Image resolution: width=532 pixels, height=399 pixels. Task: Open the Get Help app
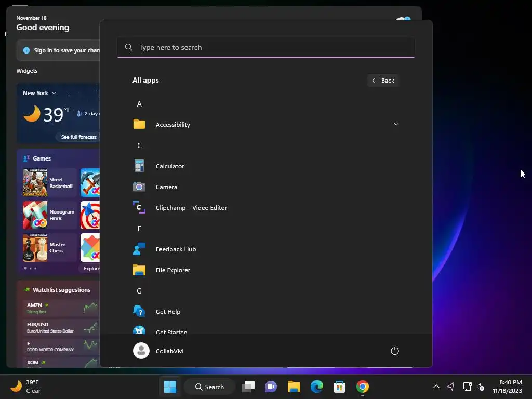point(265,312)
